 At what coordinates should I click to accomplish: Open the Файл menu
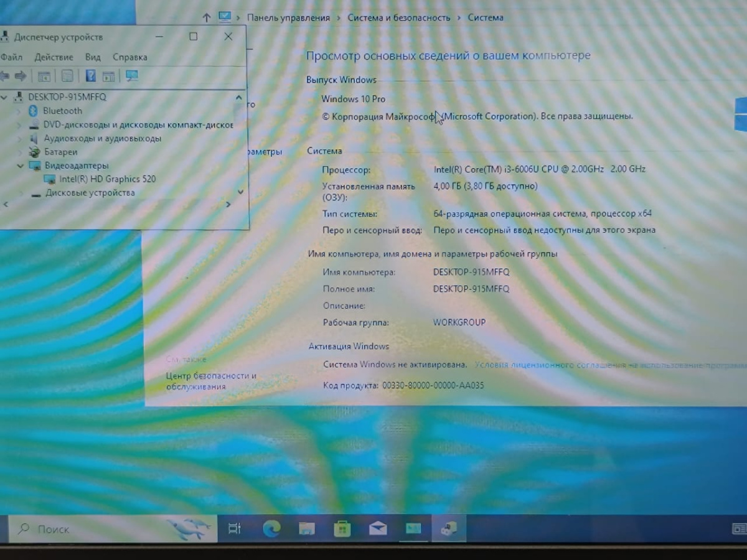[11, 57]
